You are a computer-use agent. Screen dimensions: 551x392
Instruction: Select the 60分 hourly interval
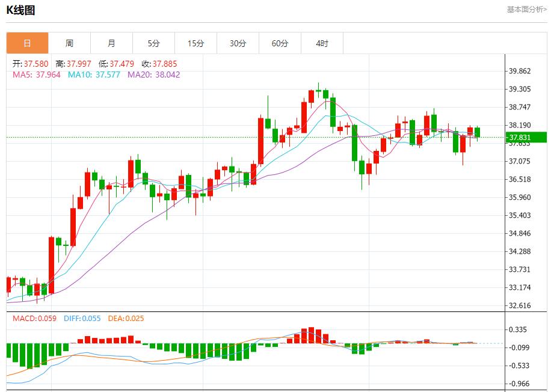[x=281, y=43]
